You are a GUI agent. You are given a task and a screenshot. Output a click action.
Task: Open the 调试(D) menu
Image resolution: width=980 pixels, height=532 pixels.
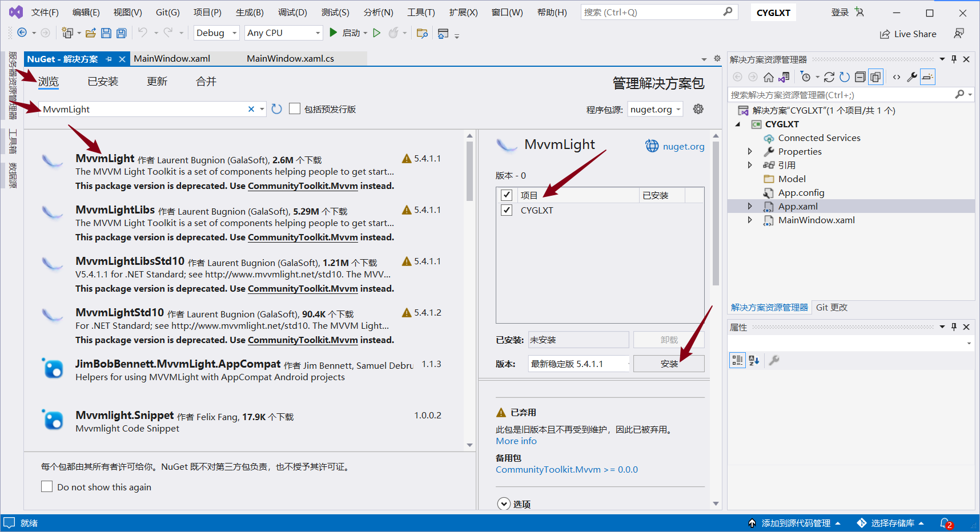tap(292, 12)
